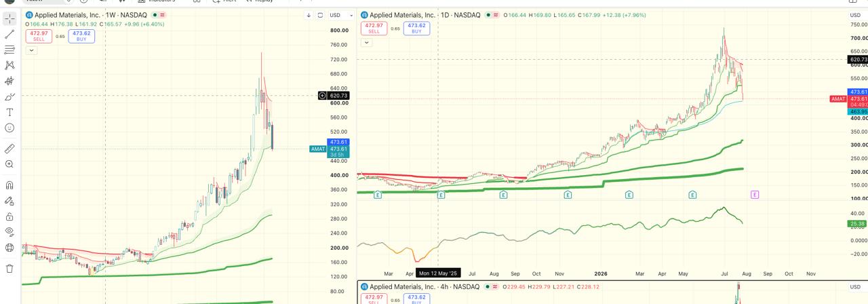This screenshot has width=868, height=304.
Task: Click the refresh arrows icon beside the weekly USD dropdown
Action: [x=320, y=15]
